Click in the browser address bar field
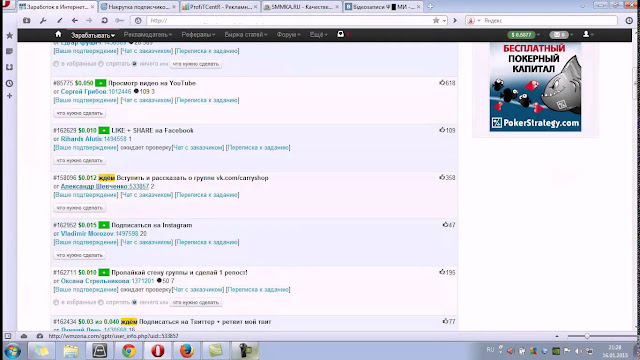640x360 pixels. click(x=288, y=20)
